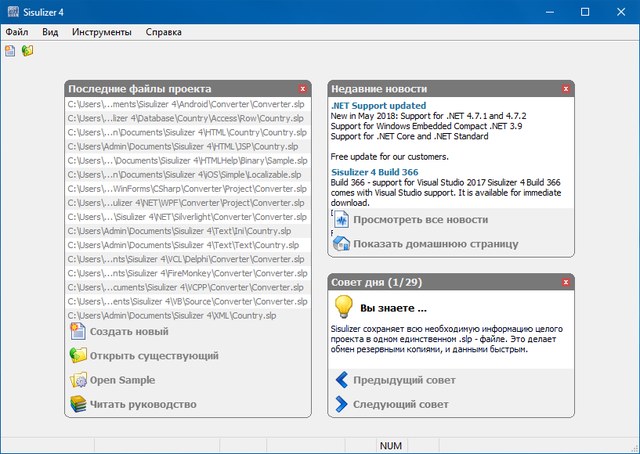The width and height of the screenshot is (640, 454).
Task: Open the Вид menu
Action: point(50,32)
